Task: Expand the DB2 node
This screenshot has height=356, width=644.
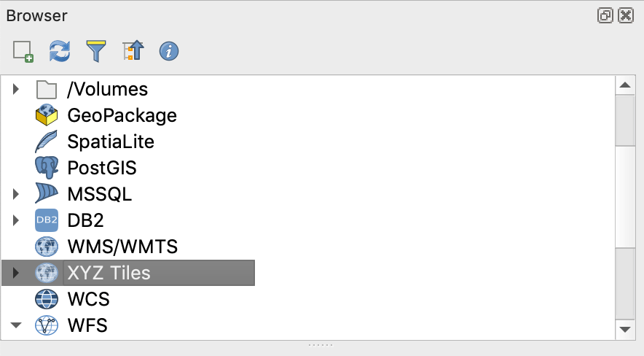Action: pyautogui.click(x=16, y=221)
